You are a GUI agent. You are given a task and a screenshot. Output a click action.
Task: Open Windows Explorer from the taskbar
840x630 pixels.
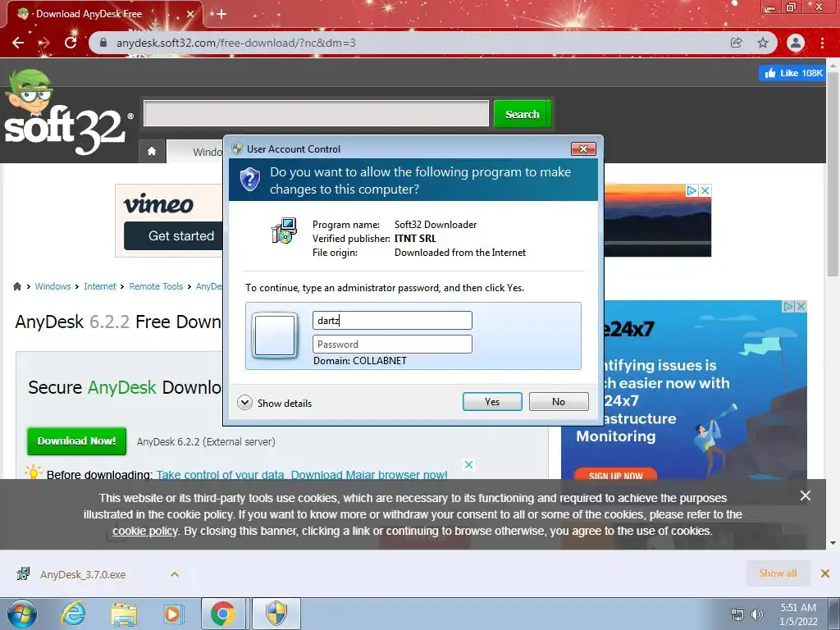tap(124, 614)
